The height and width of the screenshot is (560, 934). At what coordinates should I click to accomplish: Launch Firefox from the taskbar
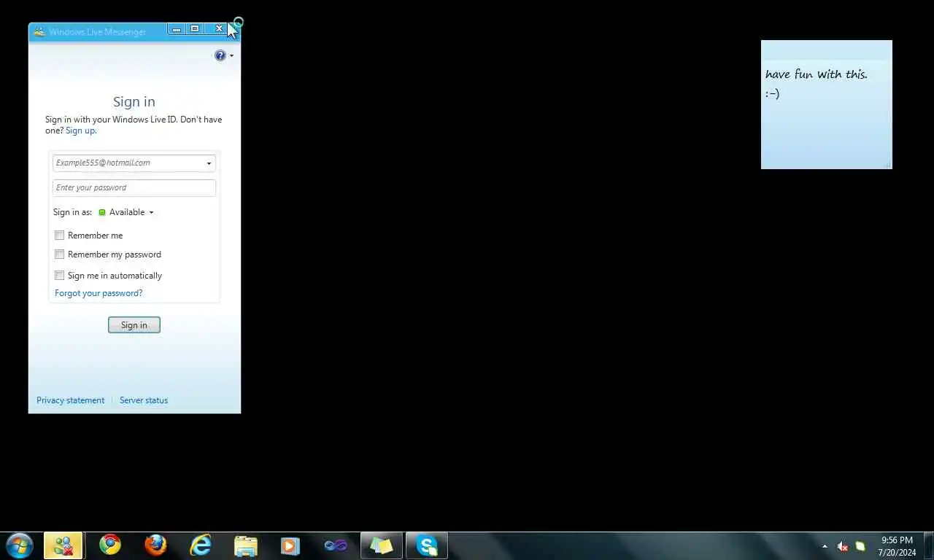click(x=155, y=545)
